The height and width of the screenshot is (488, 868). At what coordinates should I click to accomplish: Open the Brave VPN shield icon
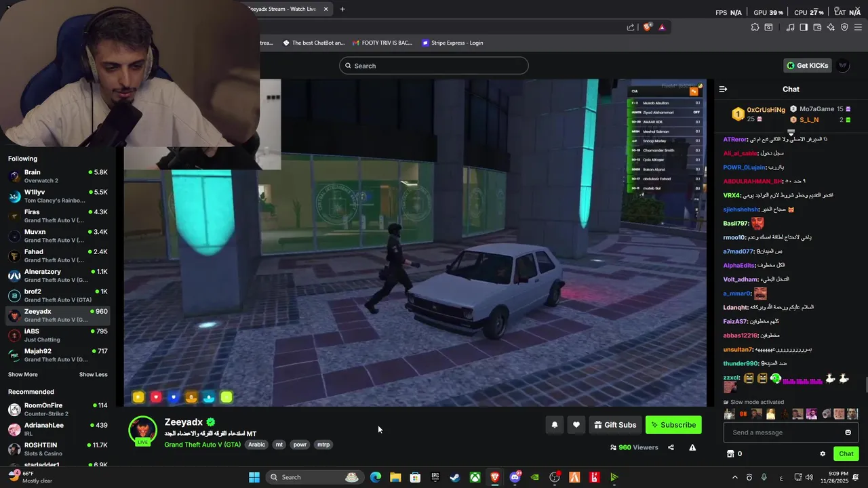(844, 27)
